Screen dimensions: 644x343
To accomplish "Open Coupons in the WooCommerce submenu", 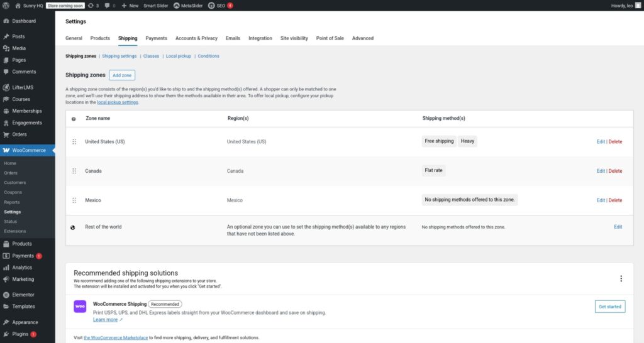I will pyautogui.click(x=13, y=192).
